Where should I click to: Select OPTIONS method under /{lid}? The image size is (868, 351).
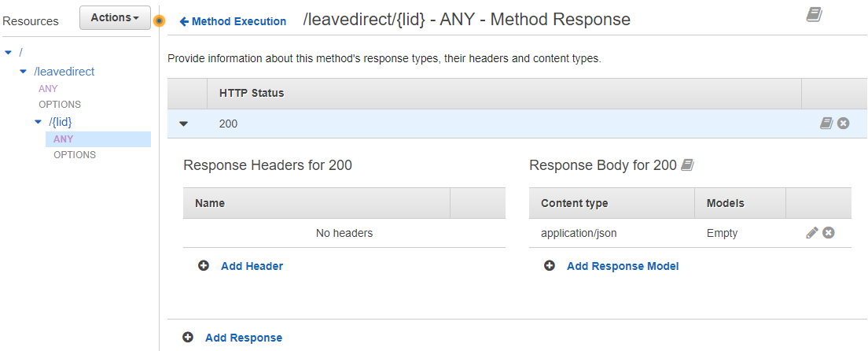click(x=75, y=155)
